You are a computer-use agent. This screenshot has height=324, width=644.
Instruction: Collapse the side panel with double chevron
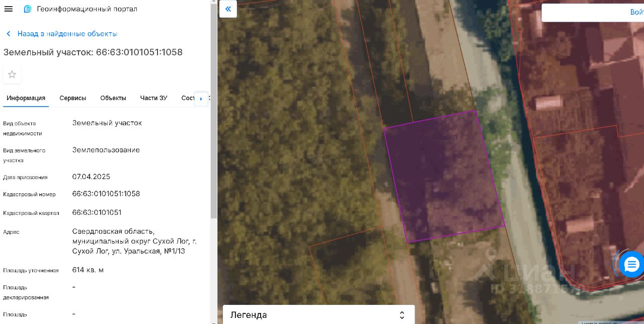pyautogui.click(x=228, y=9)
